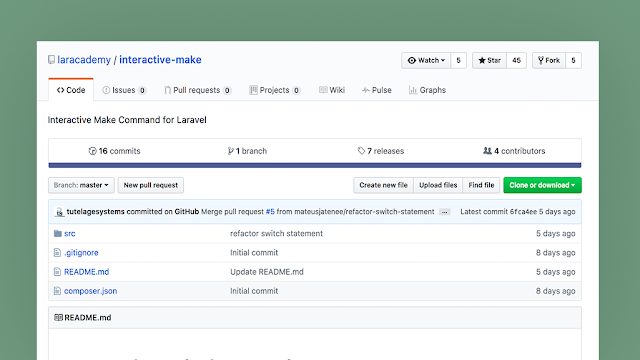Open latest commit hash 6fca4ee
This screenshot has width=640, height=360.
[x=523, y=211]
